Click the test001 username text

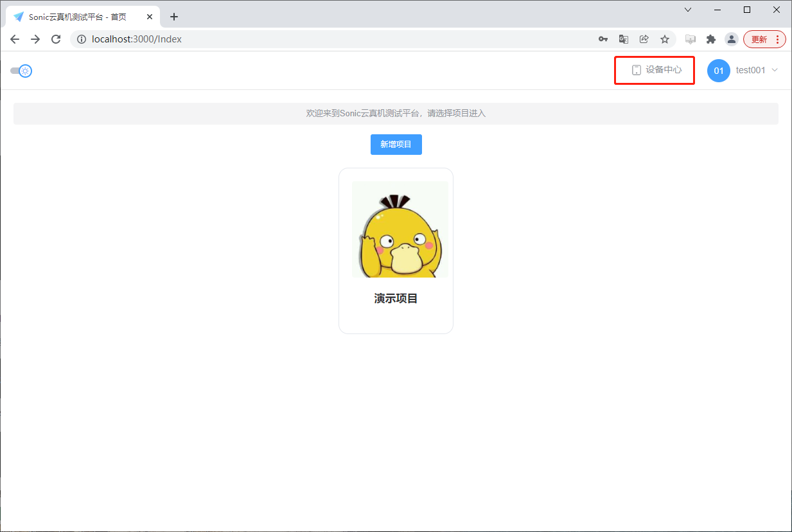tap(751, 70)
